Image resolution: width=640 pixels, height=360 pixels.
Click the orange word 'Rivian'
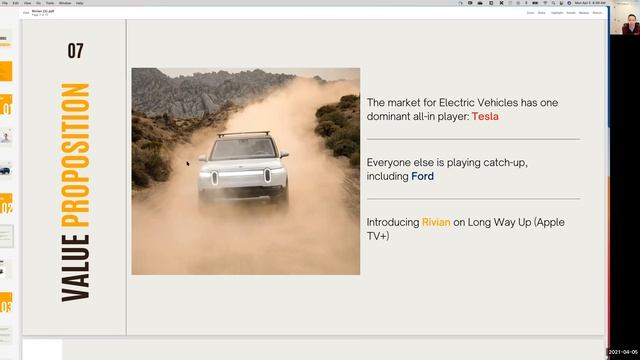tap(436, 222)
